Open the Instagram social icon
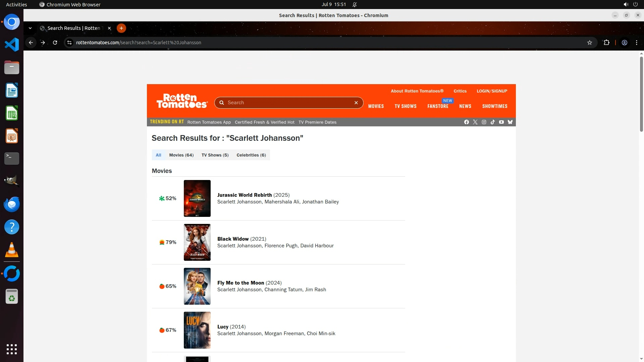This screenshot has height=362, width=644. (x=484, y=122)
